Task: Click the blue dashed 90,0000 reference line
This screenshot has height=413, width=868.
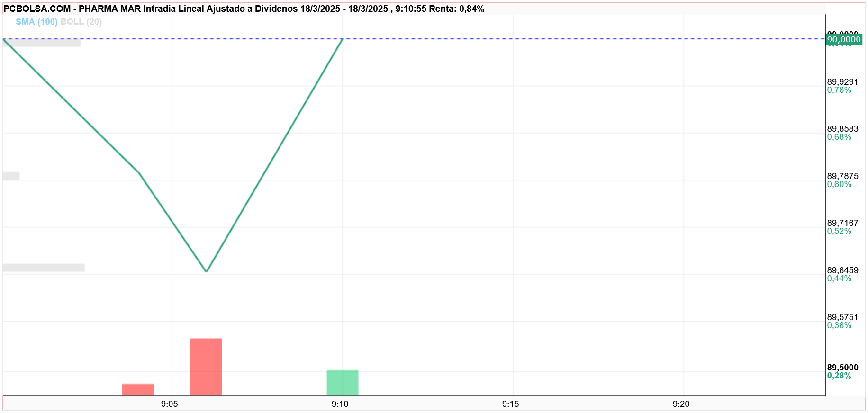Action: tap(569, 39)
